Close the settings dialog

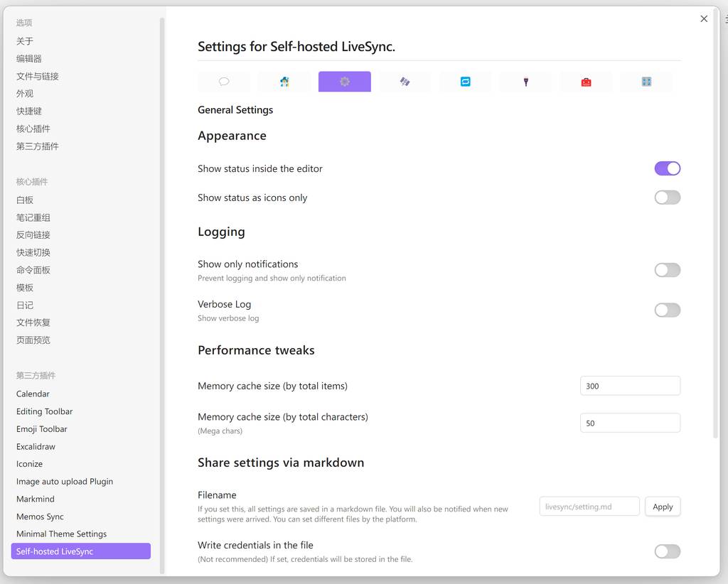click(704, 19)
